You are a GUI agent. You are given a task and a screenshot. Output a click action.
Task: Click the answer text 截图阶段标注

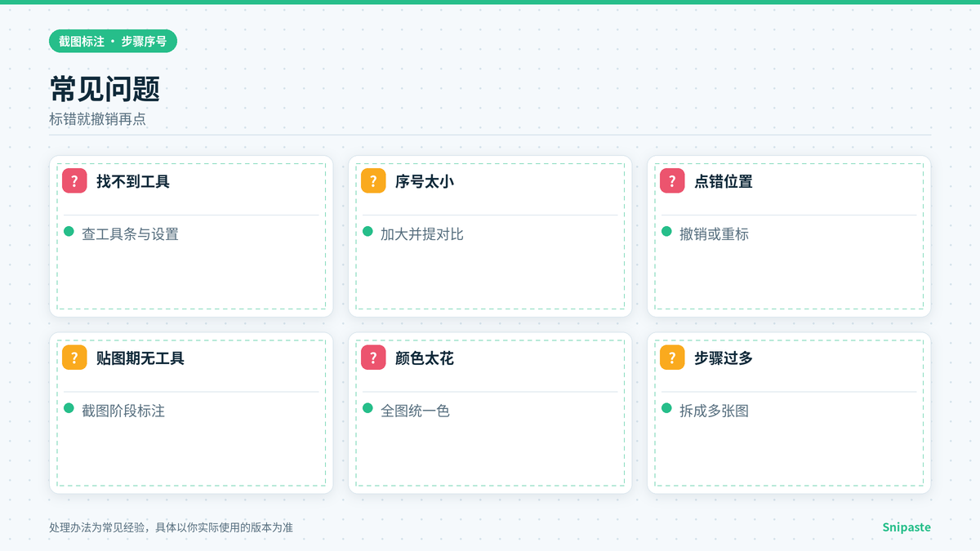pos(123,411)
